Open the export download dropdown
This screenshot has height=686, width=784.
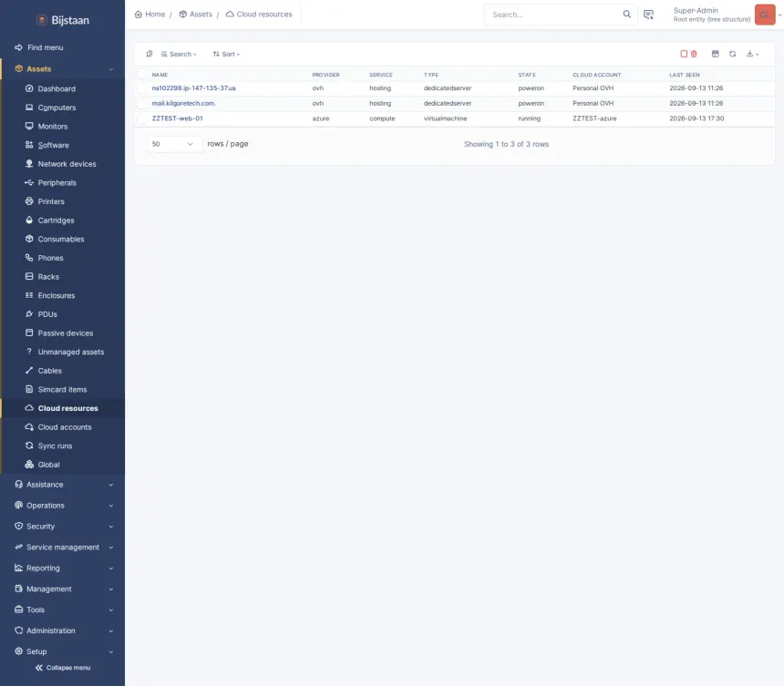coord(752,54)
